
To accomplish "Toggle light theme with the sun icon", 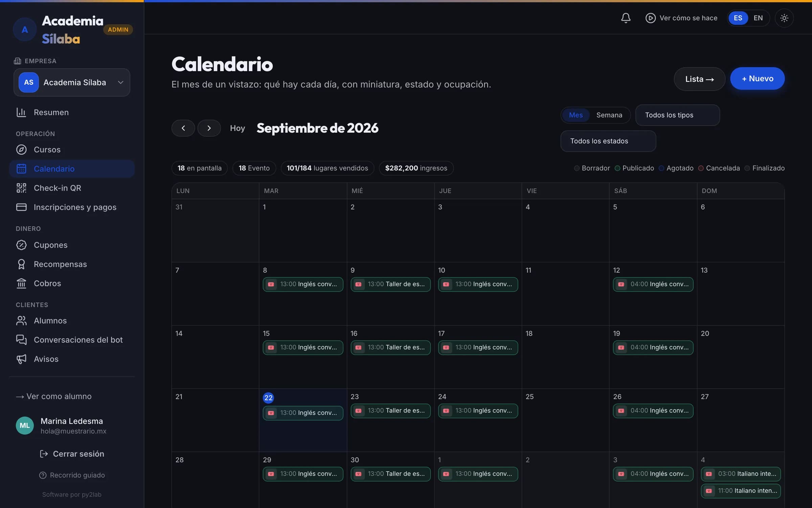I will [x=784, y=18].
